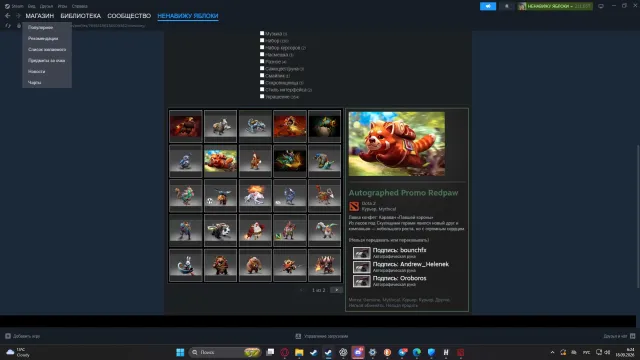Expand the account name dropdown in the top bar

[555, 6]
